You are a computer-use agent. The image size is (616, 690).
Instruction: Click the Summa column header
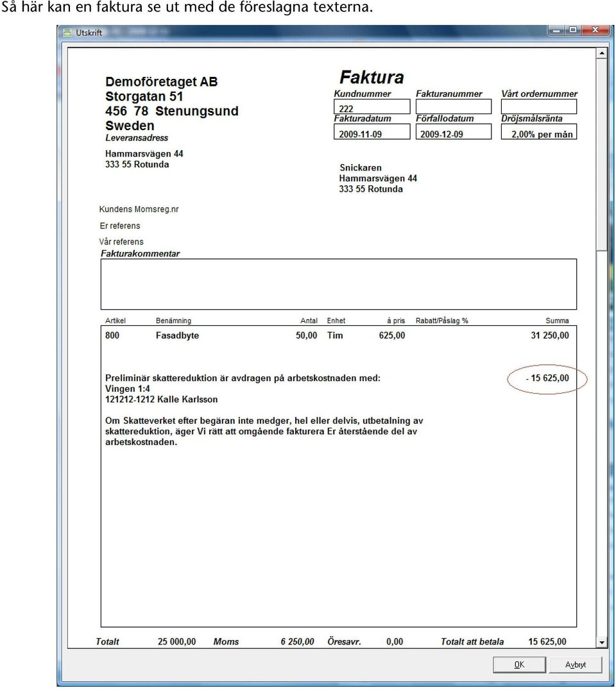[x=557, y=321]
